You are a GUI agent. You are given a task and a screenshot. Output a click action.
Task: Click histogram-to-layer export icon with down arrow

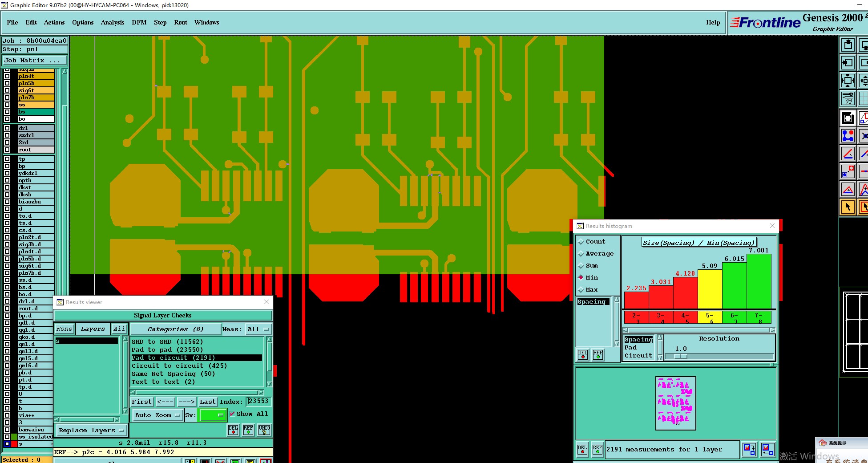point(749,450)
